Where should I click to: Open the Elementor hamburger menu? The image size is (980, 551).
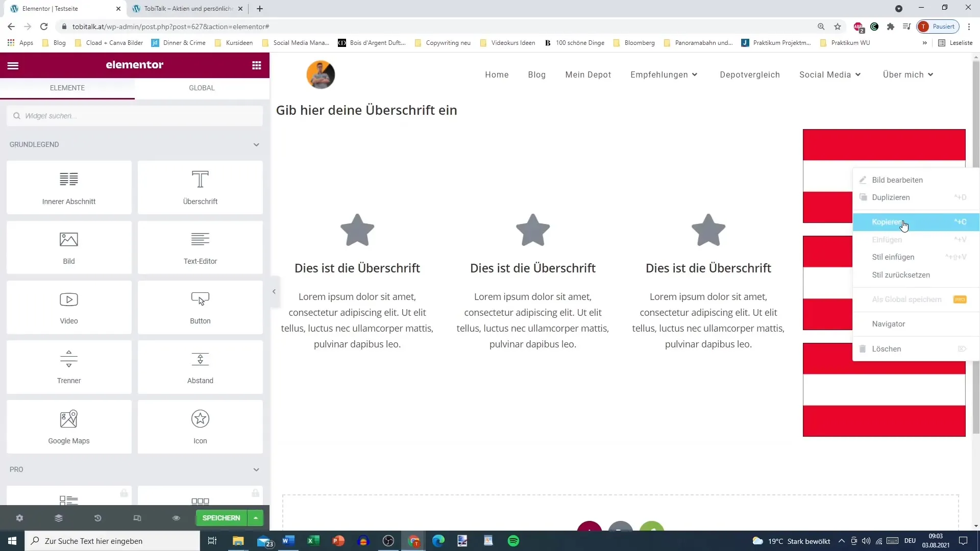pyautogui.click(x=13, y=65)
